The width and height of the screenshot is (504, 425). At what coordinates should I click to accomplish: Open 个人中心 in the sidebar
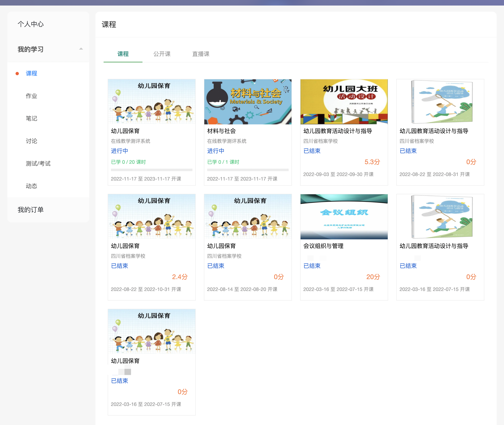coord(31,24)
